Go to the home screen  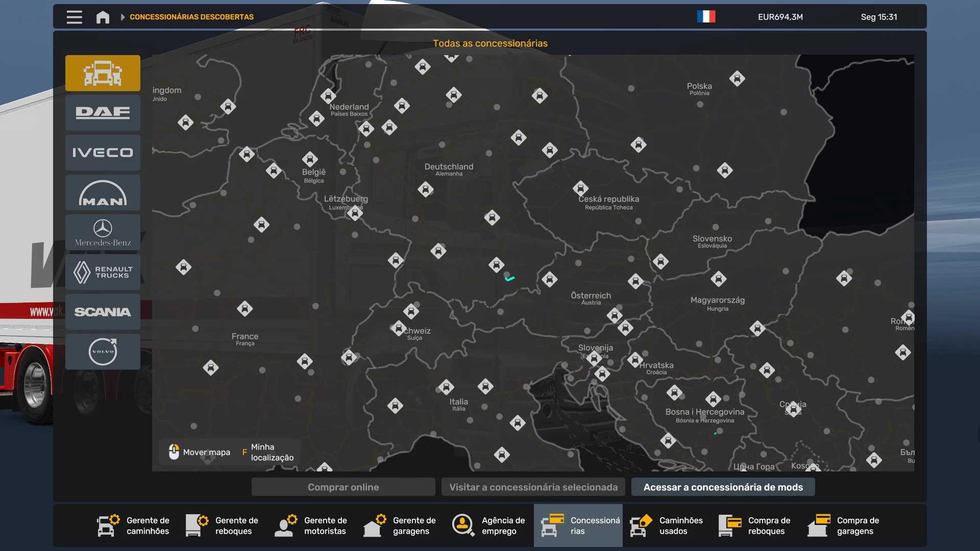103,17
